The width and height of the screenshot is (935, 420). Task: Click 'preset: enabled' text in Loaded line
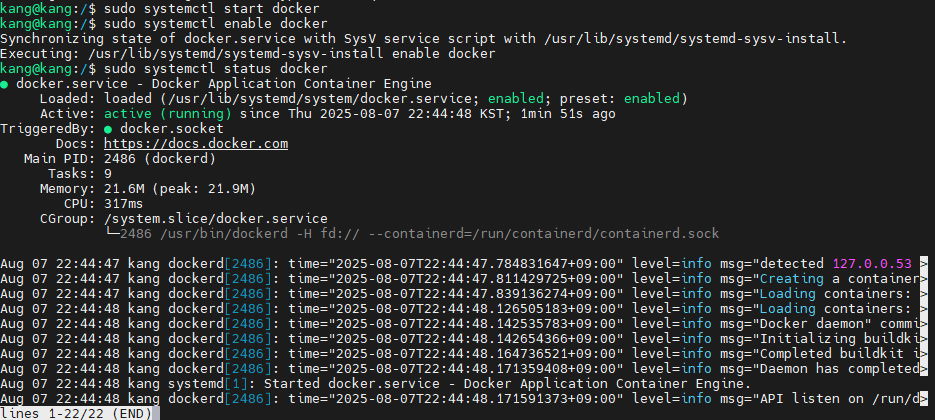(x=620, y=98)
